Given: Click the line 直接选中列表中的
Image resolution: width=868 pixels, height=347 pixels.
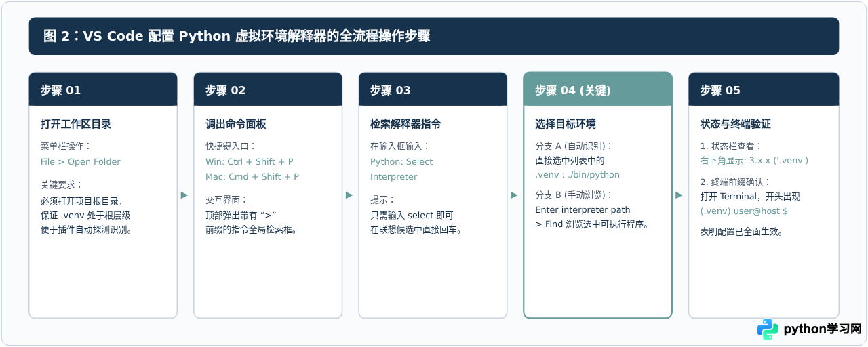Looking at the screenshot, I should tap(570, 161).
